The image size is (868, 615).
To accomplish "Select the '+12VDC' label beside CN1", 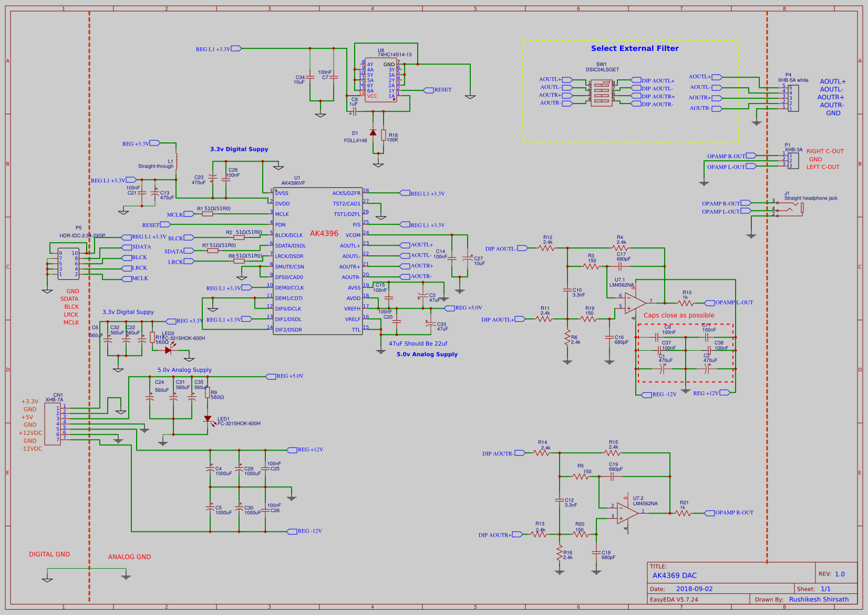I will tap(30, 433).
